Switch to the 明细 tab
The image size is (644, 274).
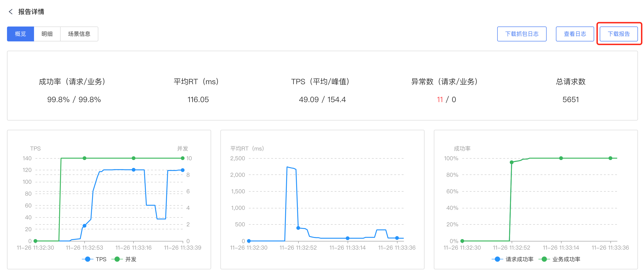click(x=47, y=34)
